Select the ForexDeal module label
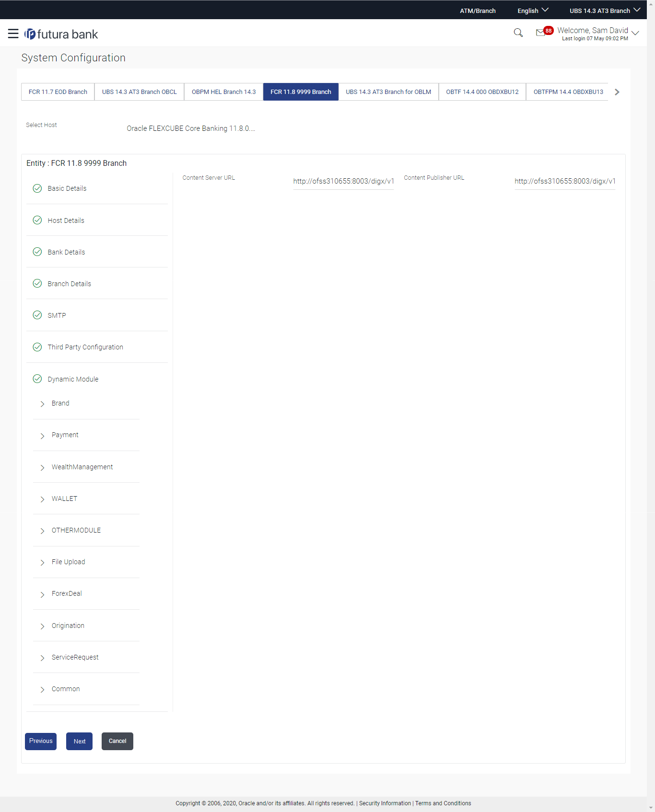The image size is (655, 812). point(67,593)
